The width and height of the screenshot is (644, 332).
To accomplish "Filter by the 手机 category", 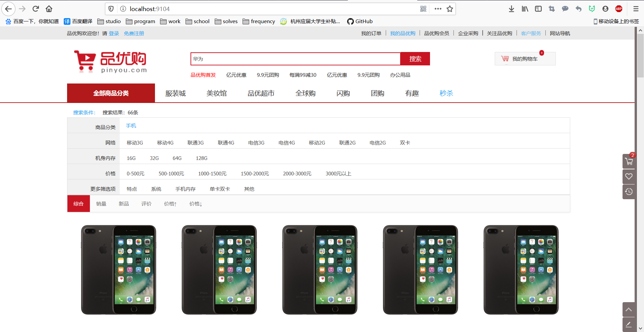I will coord(131,125).
